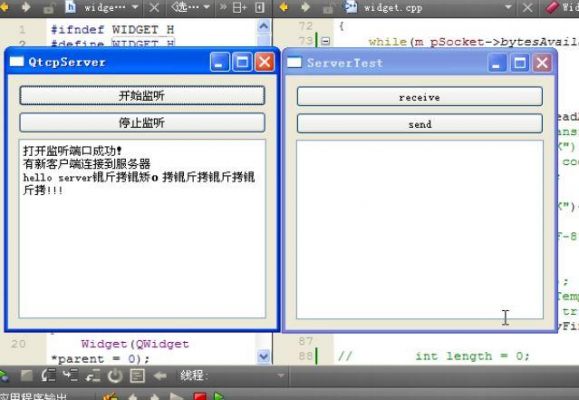Click the receive button in ServerTest
The image size is (579, 400).
tap(420, 97)
